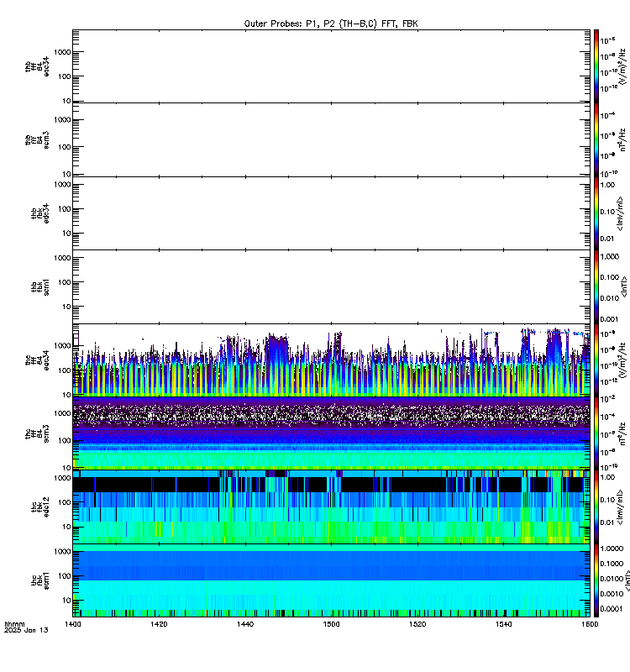Click inside the thc fff 64 scm3 spectrogram

pos(331,433)
